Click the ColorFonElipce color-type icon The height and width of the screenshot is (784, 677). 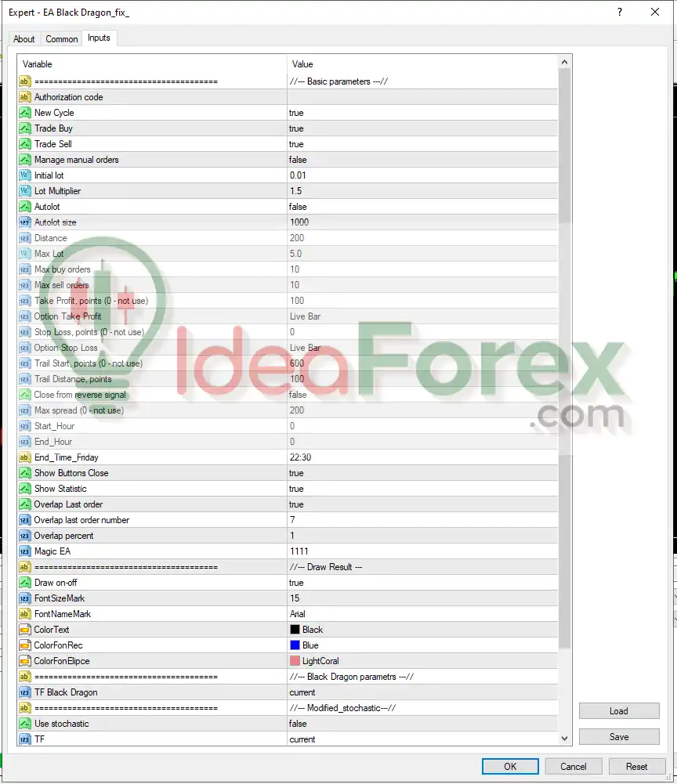click(x=25, y=661)
